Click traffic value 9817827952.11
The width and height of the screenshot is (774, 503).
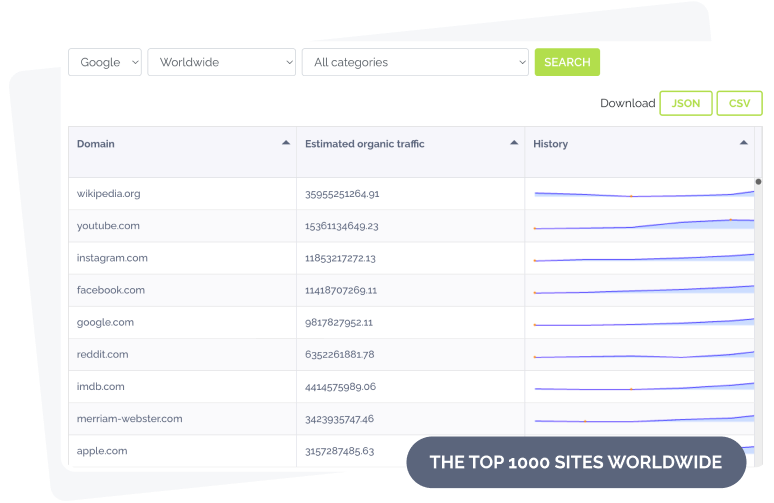coord(339,322)
